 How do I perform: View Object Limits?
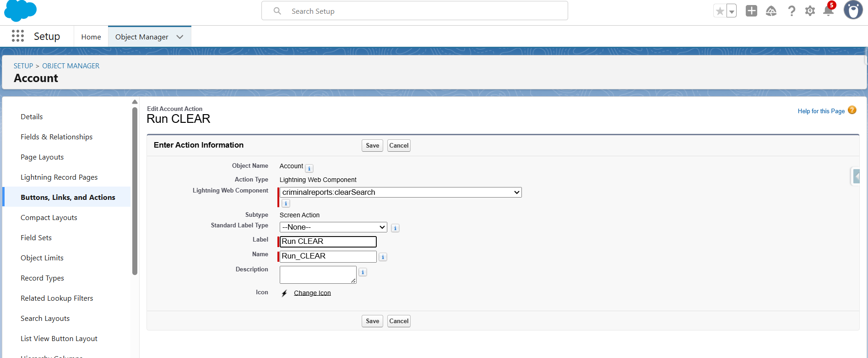(42, 258)
